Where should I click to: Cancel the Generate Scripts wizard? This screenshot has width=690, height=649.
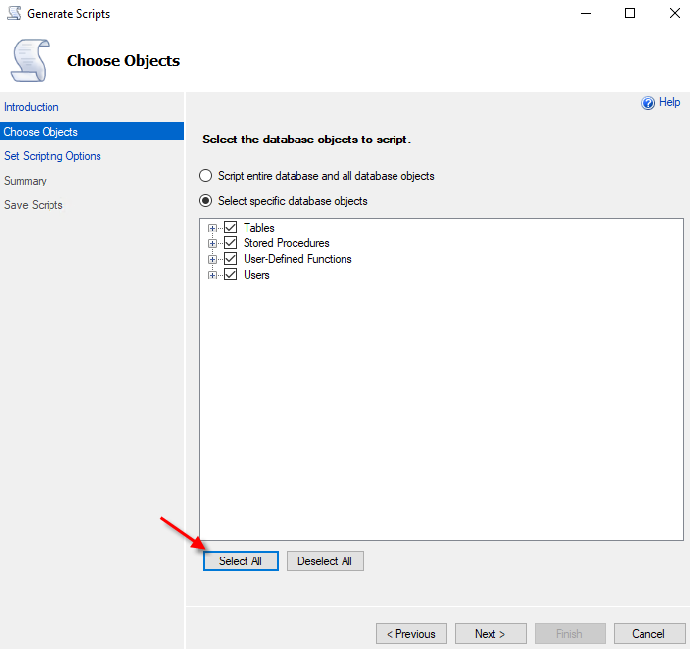click(648, 634)
